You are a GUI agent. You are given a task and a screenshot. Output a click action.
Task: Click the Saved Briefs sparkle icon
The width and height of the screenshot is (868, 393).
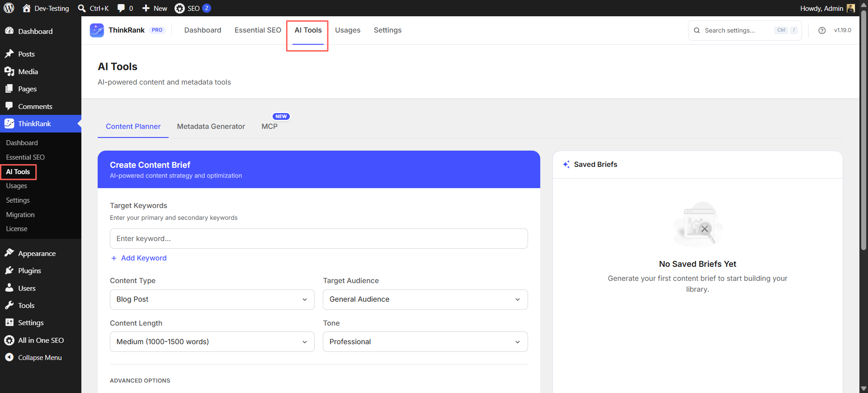pyautogui.click(x=566, y=164)
